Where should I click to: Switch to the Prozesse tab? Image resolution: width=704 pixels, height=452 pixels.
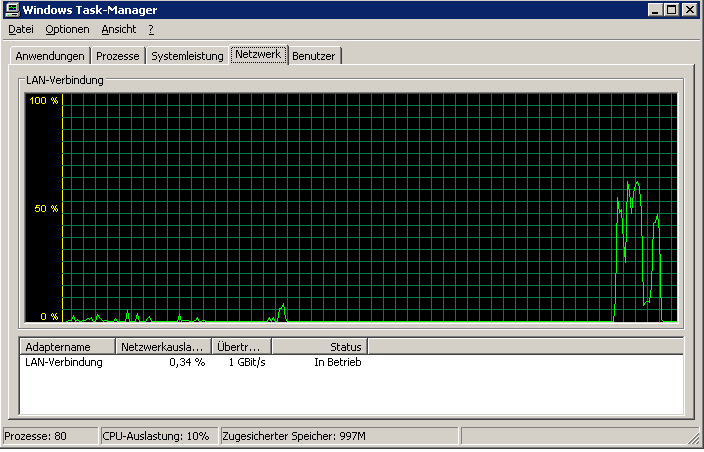tap(118, 56)
